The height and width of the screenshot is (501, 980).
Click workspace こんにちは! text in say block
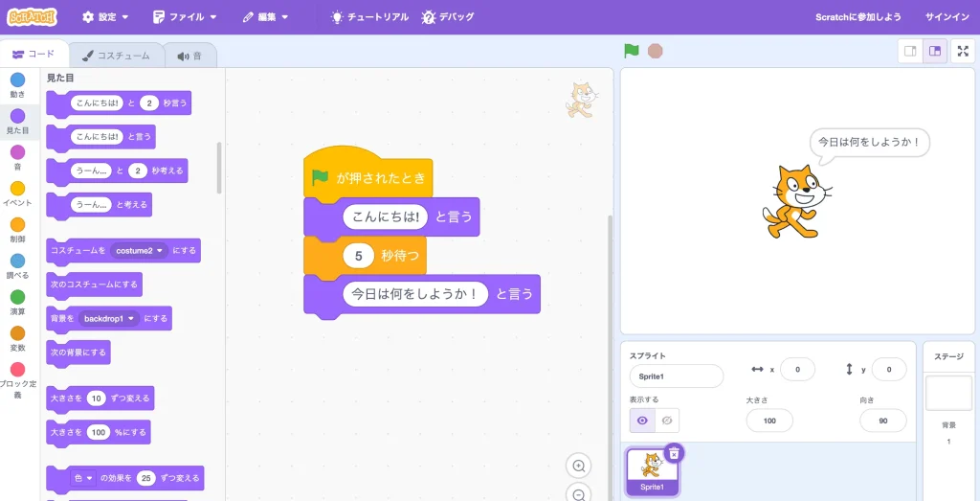(385, 216)
